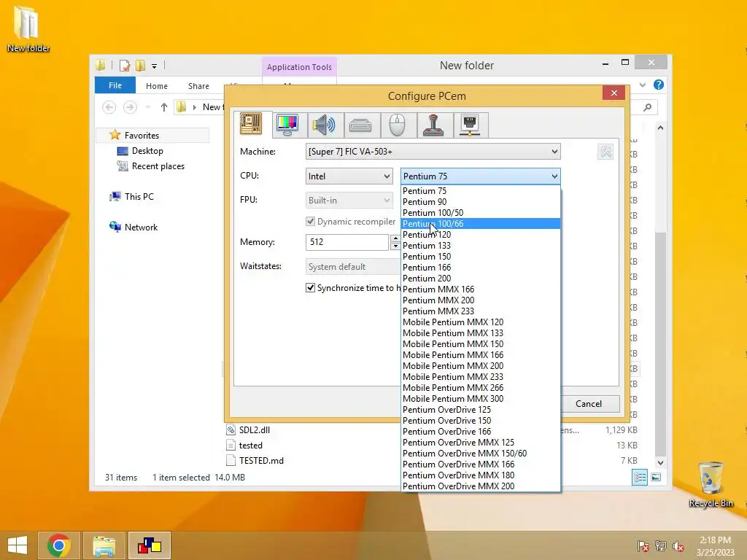Select Pentium 120 option
Screen dimensions: 747x560
[x=481, y=235]
